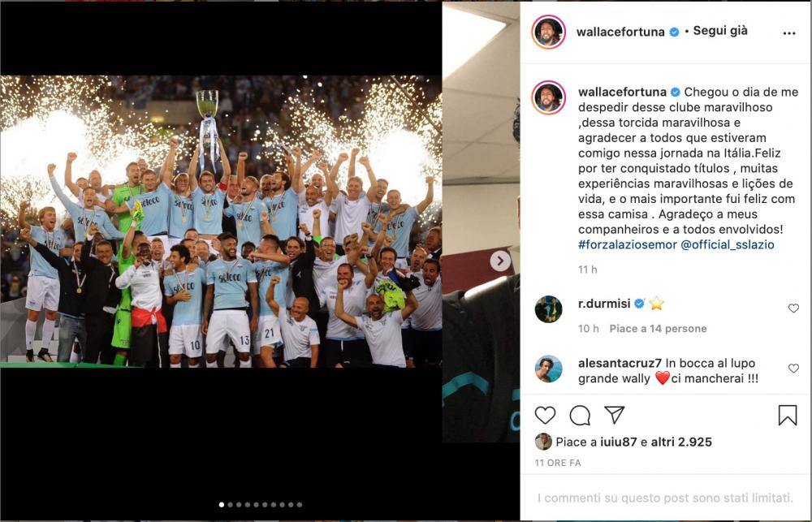
Task: Like the post with the heart icon
Action: pyautogui.click(x=545, y=415)
